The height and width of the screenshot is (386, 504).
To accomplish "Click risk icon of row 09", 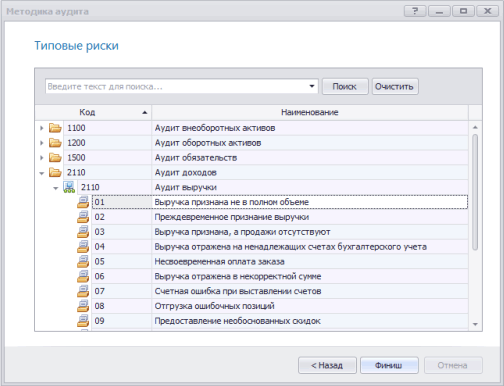I will (83, 321).
